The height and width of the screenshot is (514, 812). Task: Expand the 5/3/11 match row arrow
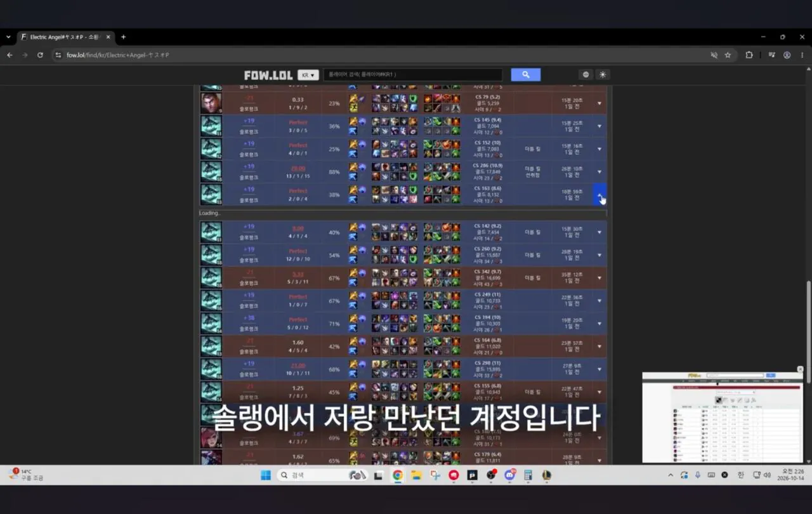[x=599, y=278]
